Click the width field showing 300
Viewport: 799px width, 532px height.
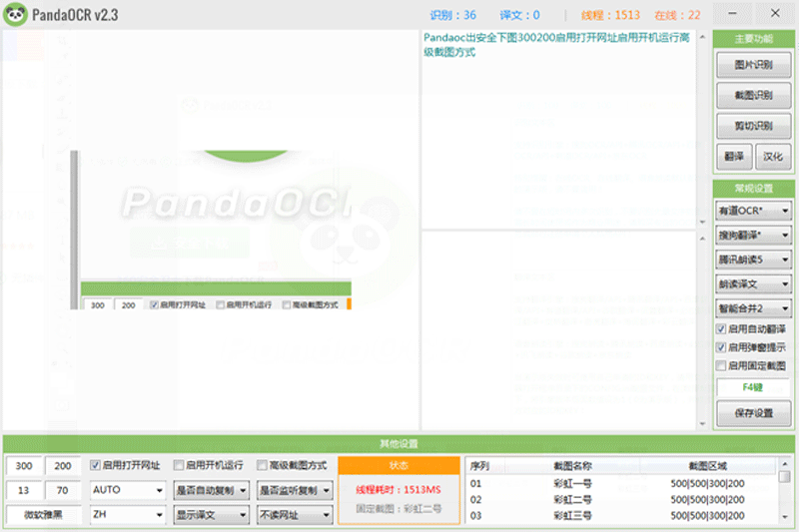[23, 466]
